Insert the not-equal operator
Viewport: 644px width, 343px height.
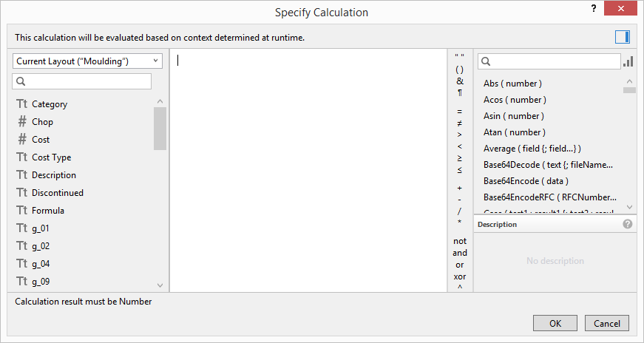[x=459, y=123]
